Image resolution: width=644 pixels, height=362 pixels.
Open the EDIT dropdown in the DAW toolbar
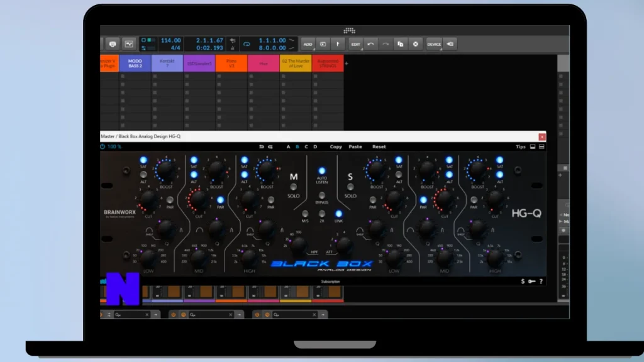pyautogui.click(x=356, y=44)
